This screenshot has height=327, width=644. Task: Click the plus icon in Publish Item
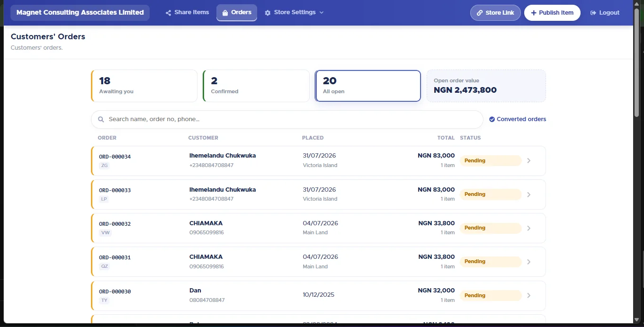click(534, 13)
